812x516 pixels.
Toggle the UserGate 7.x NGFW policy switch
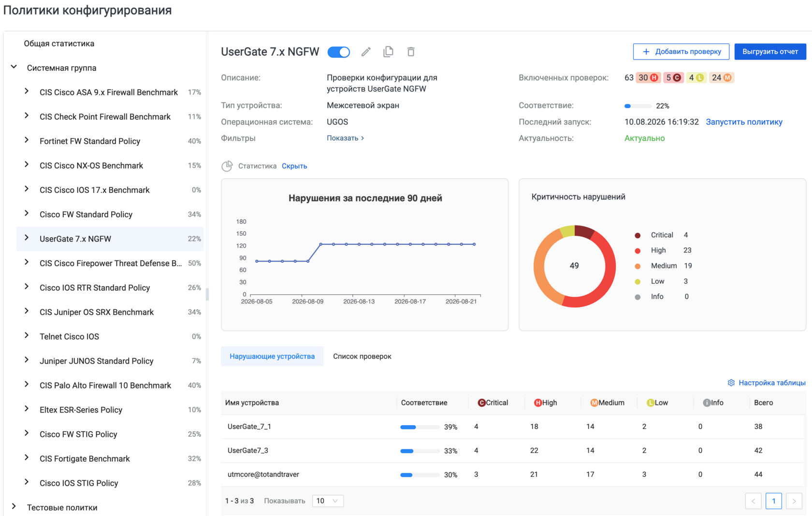point(338,52)
